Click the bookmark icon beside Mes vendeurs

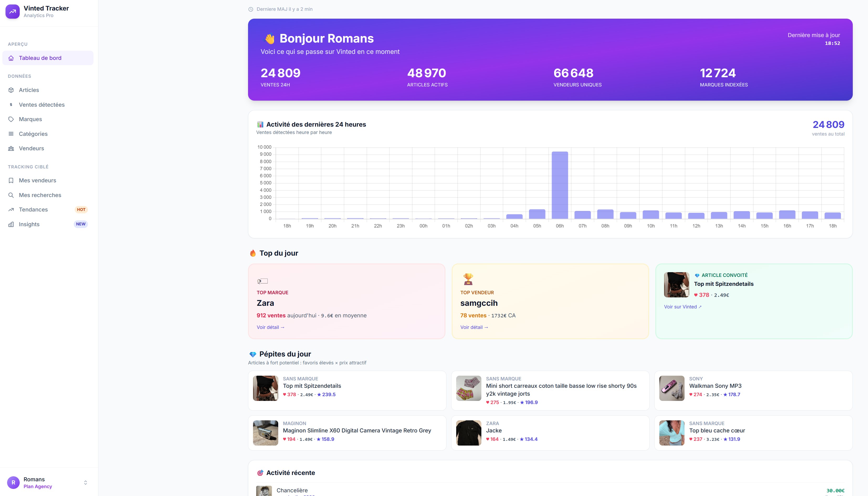tap(11, 180)
